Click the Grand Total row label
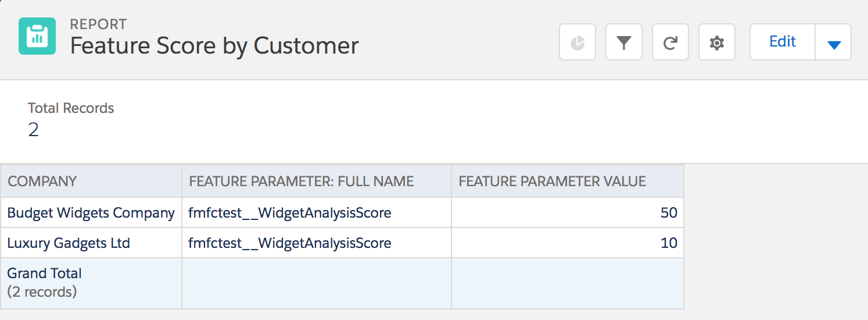Viewport: 868px width, 320px height. (x=44, y=273)
